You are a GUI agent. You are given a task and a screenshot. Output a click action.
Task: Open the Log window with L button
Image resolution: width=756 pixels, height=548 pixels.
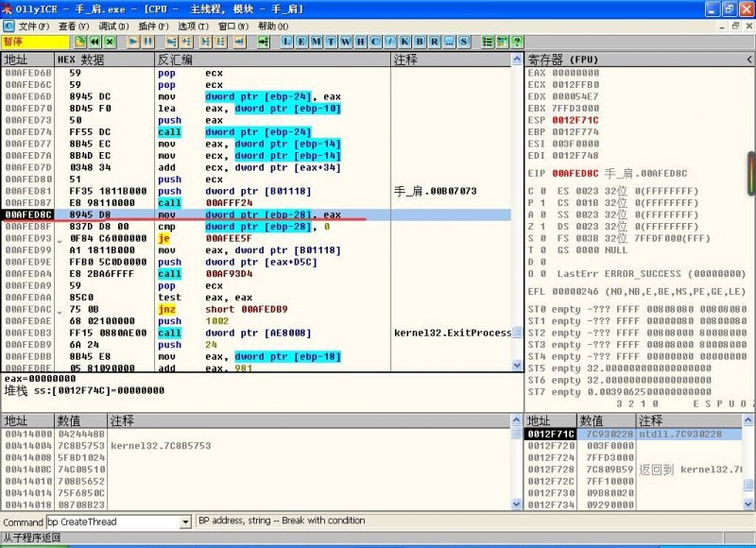pos(287,43)
